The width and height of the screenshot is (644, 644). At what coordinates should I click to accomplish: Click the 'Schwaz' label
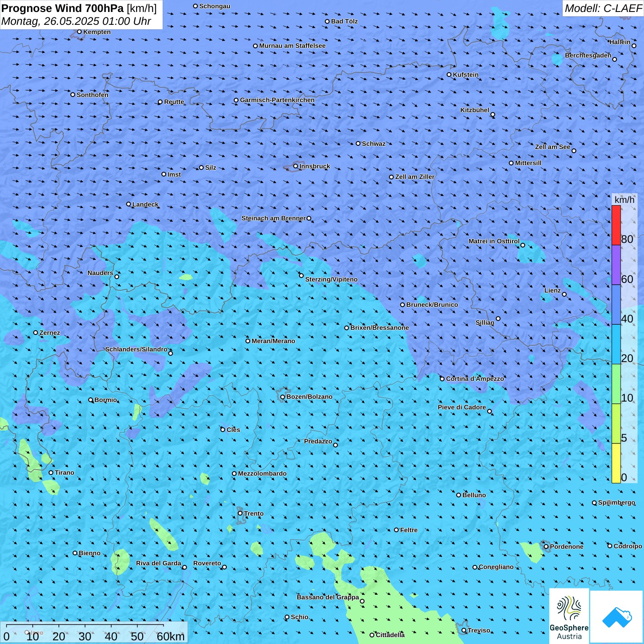pos(374,144)
